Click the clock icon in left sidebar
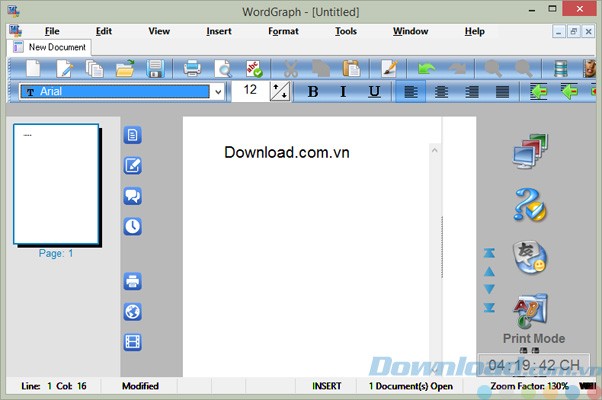The image size is (602, 400). click(132, 226)
